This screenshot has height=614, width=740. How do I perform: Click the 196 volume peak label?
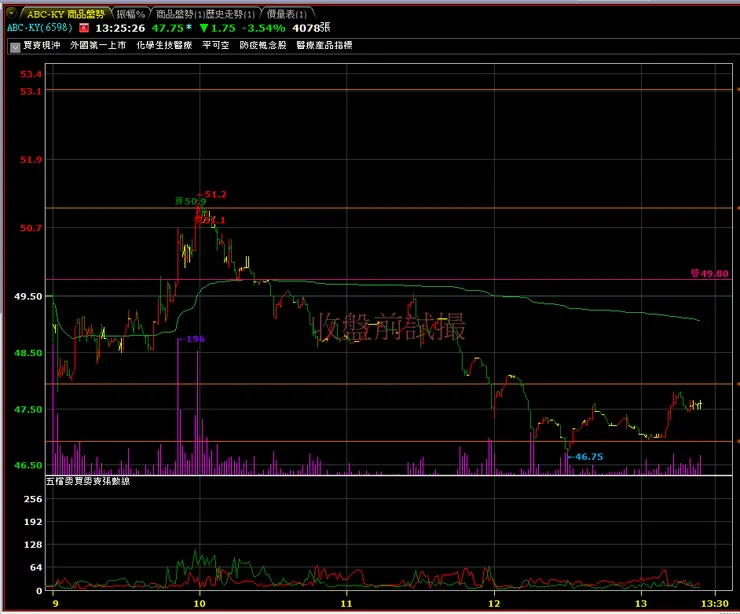pos(192,339)
